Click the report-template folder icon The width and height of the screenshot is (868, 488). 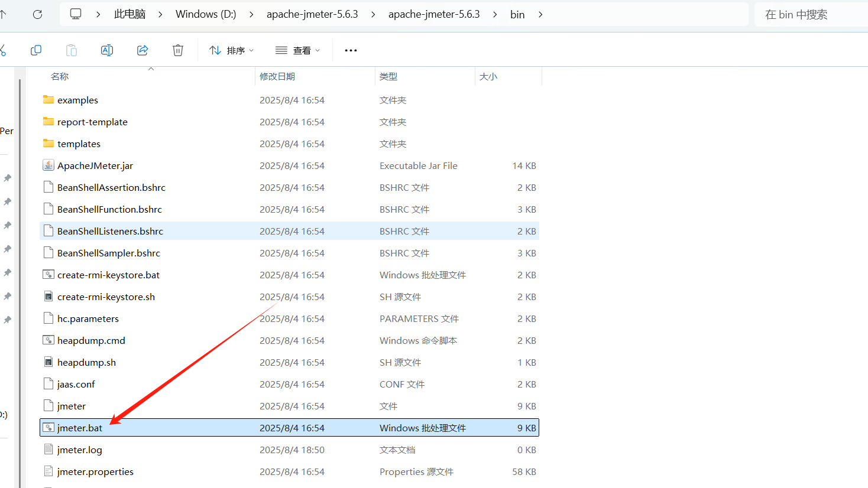click(48, 122)
